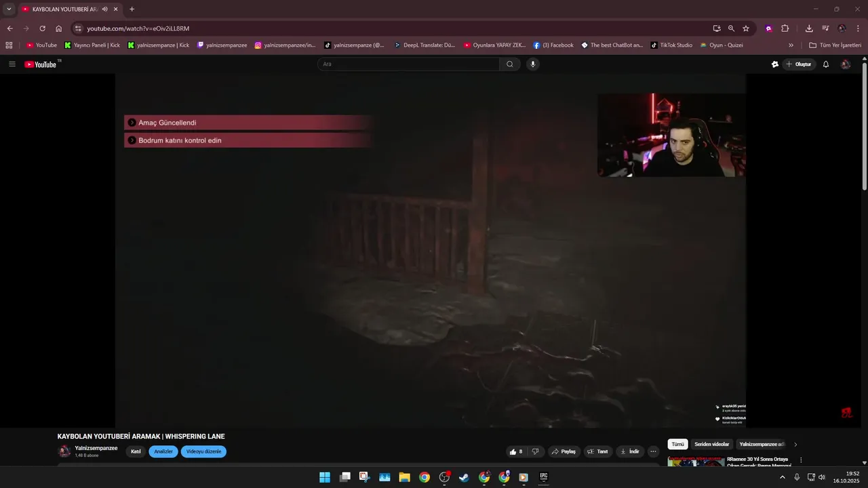Install app icon in address bar

(717, 28)
